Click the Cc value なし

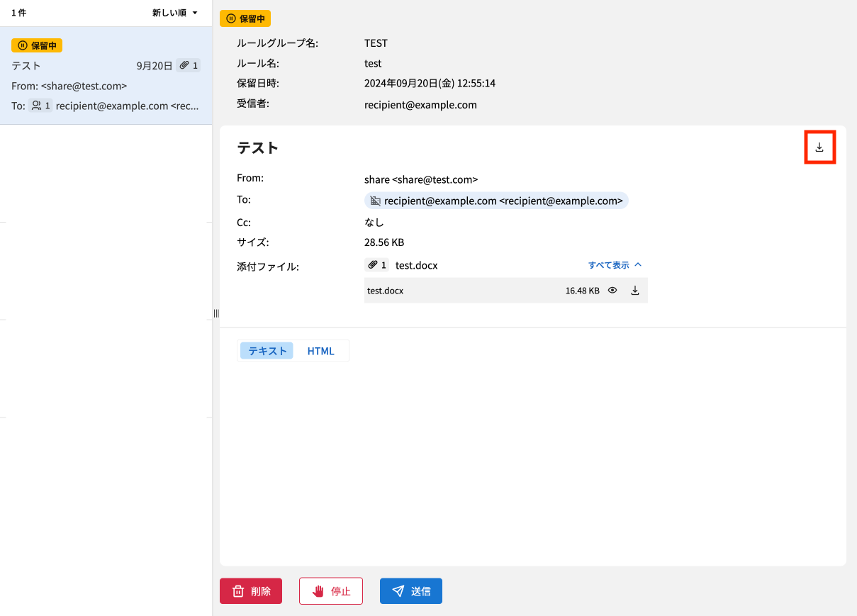(x=374, y=222)
